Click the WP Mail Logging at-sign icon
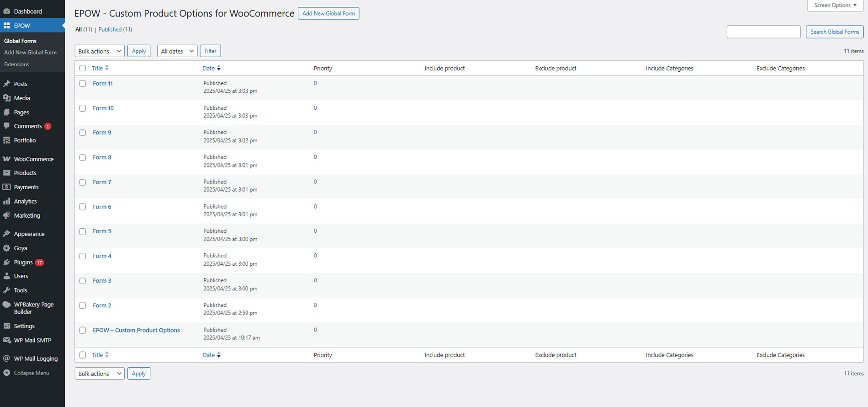Screen dimensions: 868x407 point(7,359)
